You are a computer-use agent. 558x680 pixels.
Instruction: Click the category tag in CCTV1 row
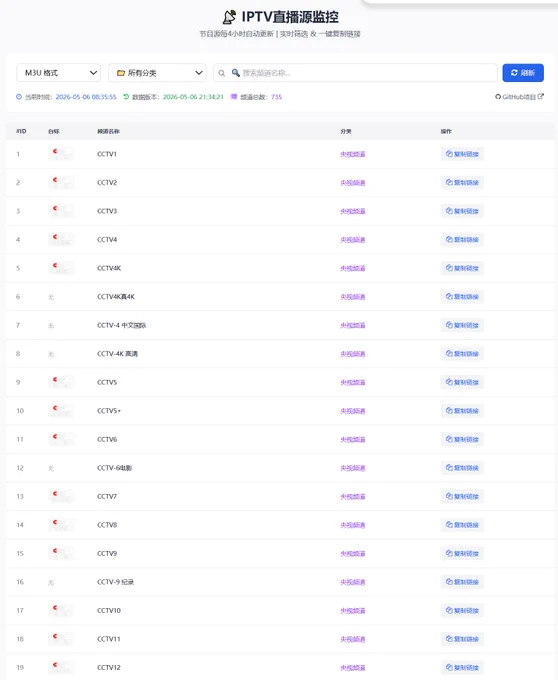(353, 154)
